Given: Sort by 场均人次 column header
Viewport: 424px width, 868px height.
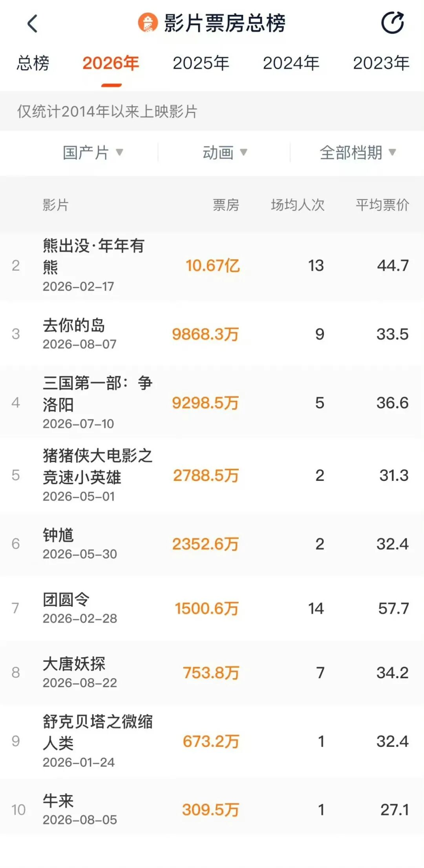Looking at the screenshot, I should coord(298,205).
